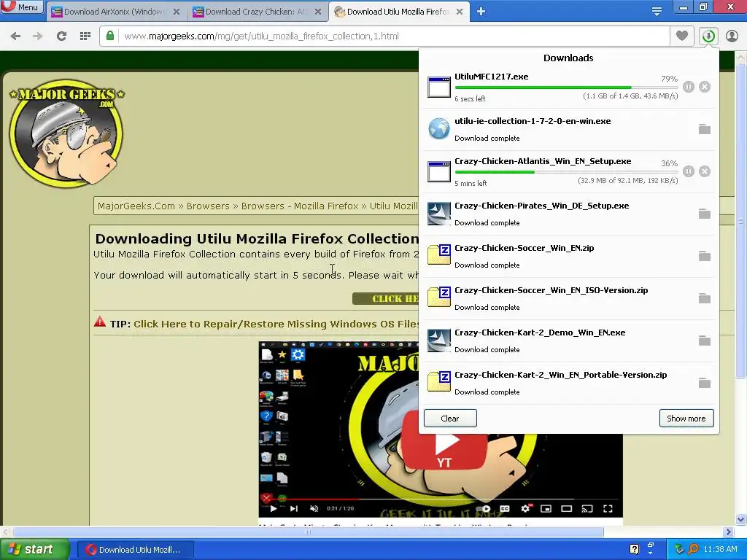Clear the downloads list
The height and width of the screenshot is (560, 747).
click(450, 418)
